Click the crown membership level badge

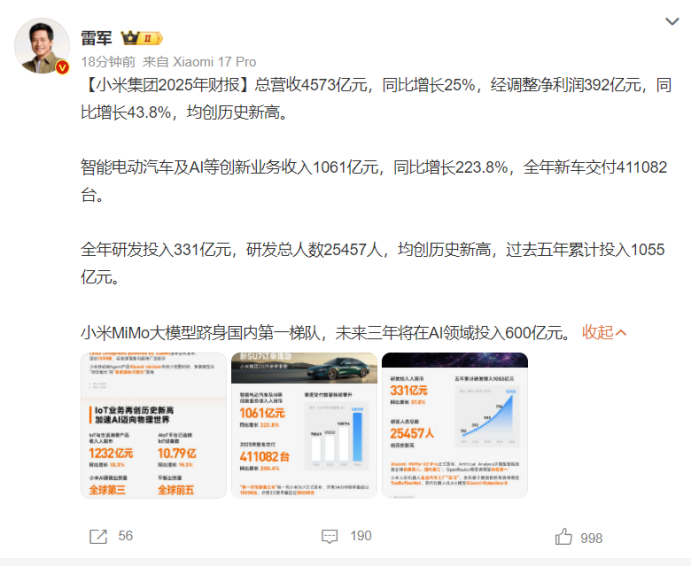(142, 38)
